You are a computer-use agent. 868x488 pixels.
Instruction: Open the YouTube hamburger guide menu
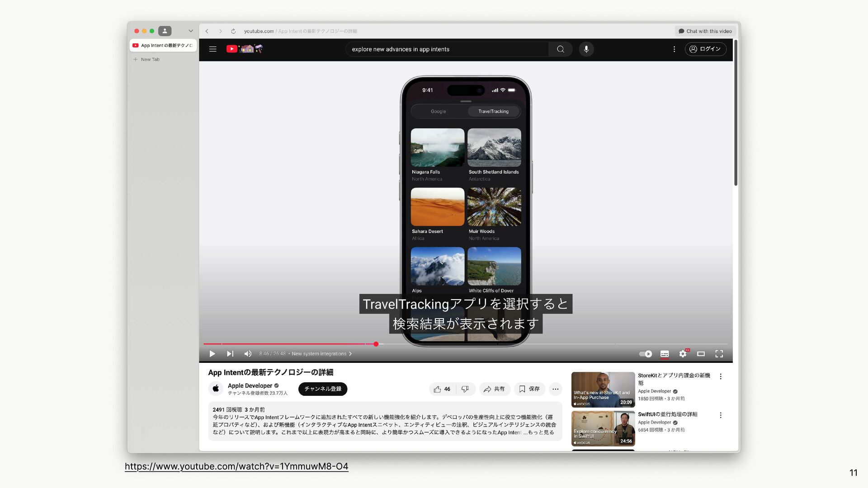click(212, 49)
